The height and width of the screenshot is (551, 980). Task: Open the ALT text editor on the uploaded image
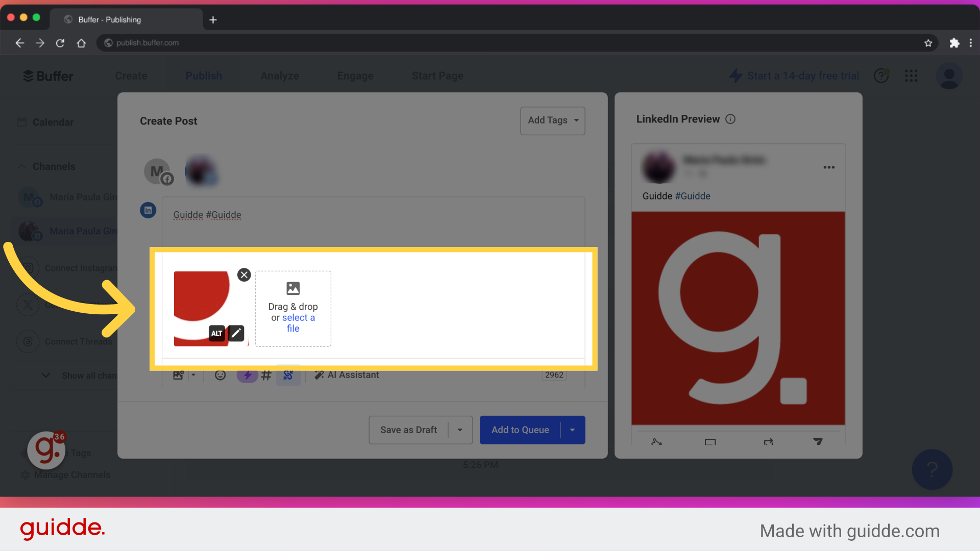tap(216, 333)
